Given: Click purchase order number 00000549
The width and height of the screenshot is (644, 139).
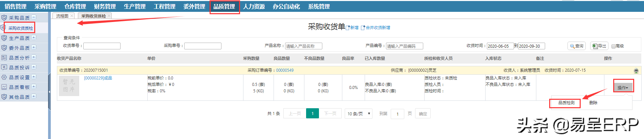Looking at the screenshot, I should pyautogui.click(x=285, y=70).
